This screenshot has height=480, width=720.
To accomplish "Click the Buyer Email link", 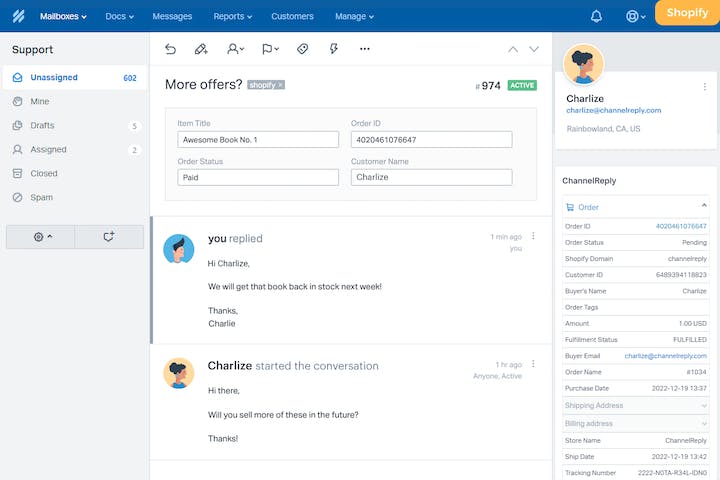I will [665, 356].
